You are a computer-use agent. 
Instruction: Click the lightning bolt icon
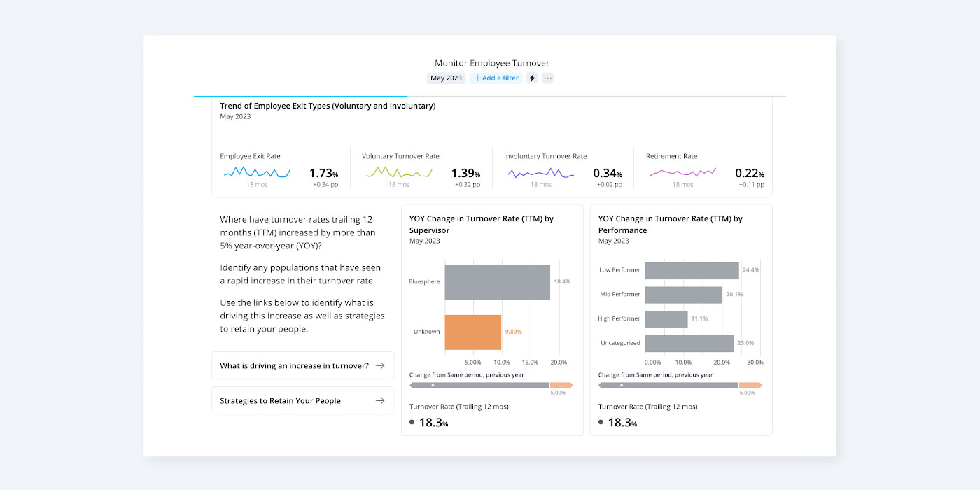coord(532,78)
